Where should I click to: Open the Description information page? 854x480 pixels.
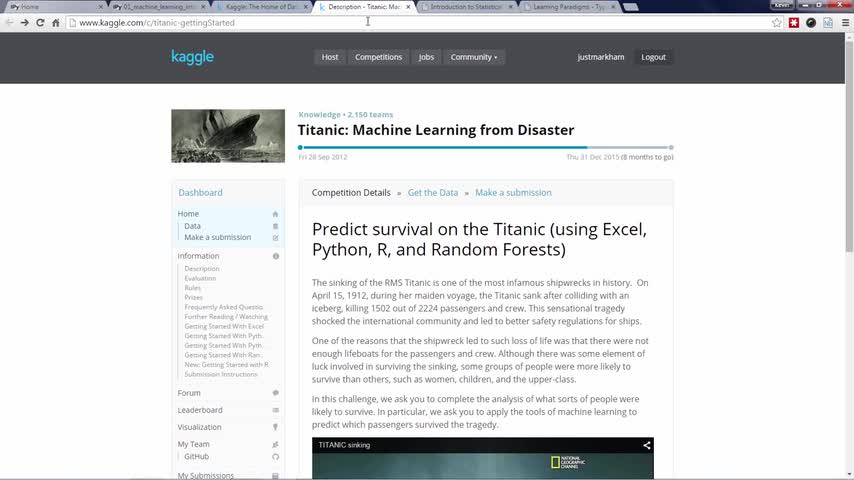(202, 269)
